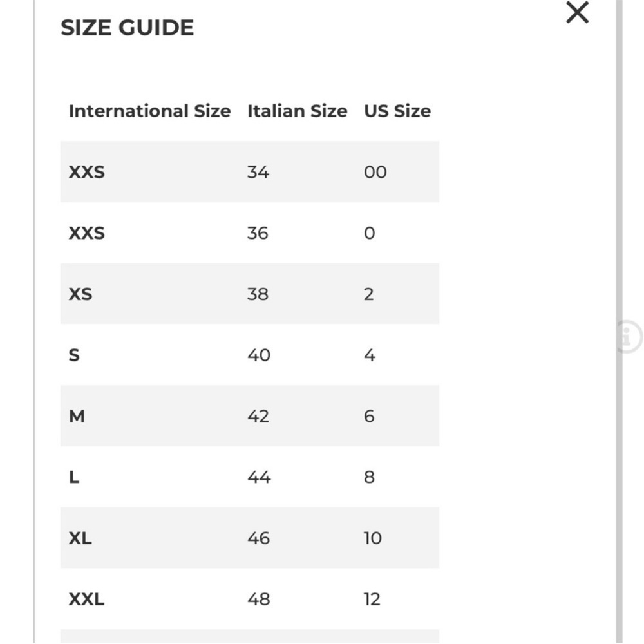Select the XXS label in the Italian 34 row
The height and width of the screenshot is (644, 644).
pyautogui.click(x=86, y=172)
